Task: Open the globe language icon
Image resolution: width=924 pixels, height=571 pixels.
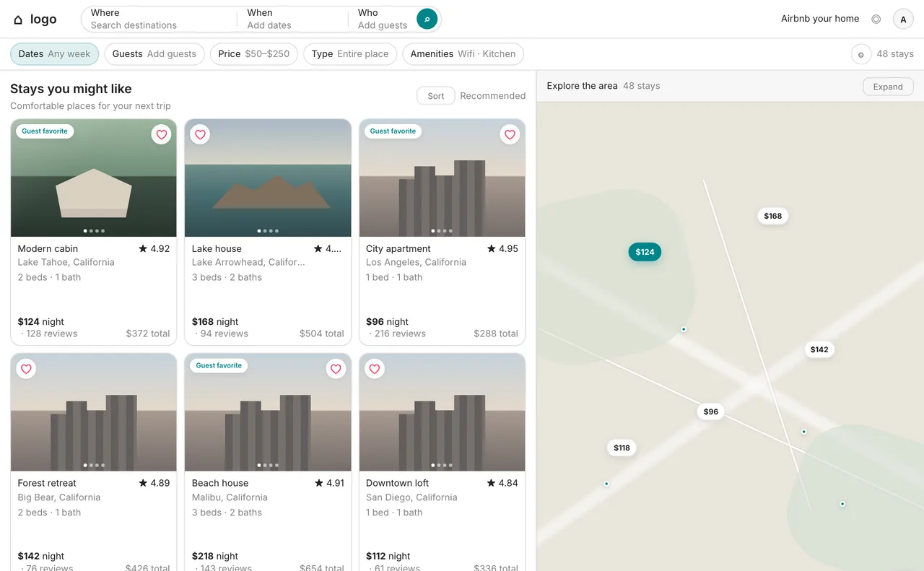Action: coord(876,19)
